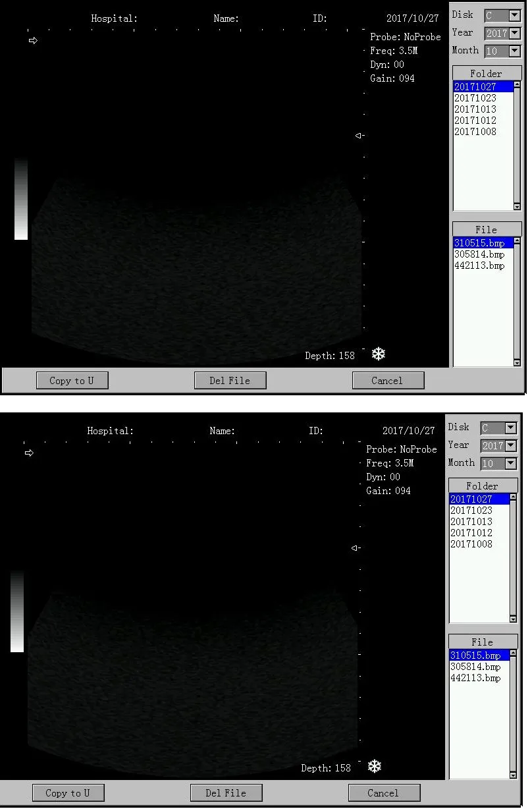Screen dimensions: 532x809
Task: Expand the Year dropdown in upper window
Action: [514, 34]
